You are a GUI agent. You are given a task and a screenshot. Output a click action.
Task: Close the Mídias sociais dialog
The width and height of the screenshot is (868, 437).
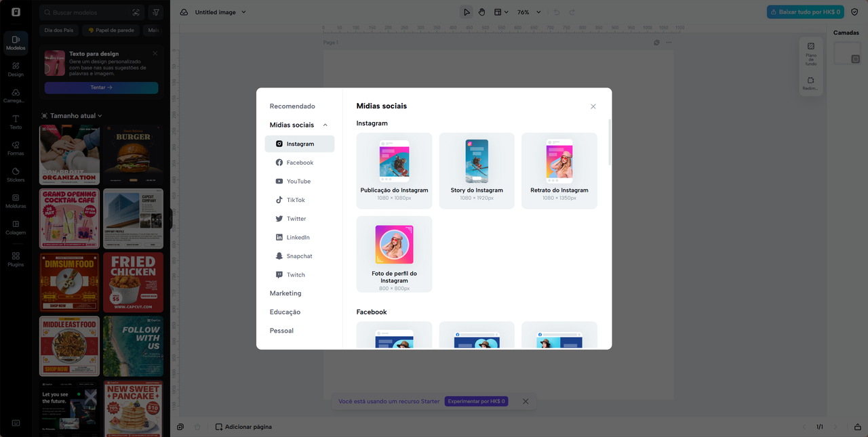593,106
